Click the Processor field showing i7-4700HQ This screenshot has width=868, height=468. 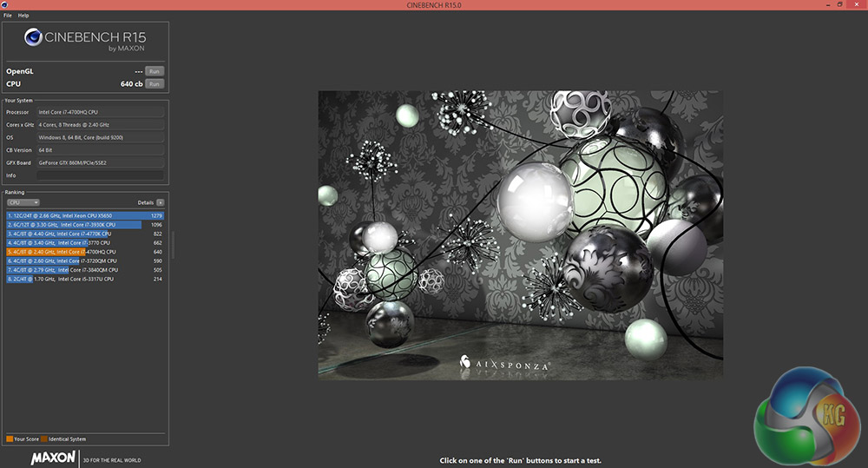coord(100,112)
